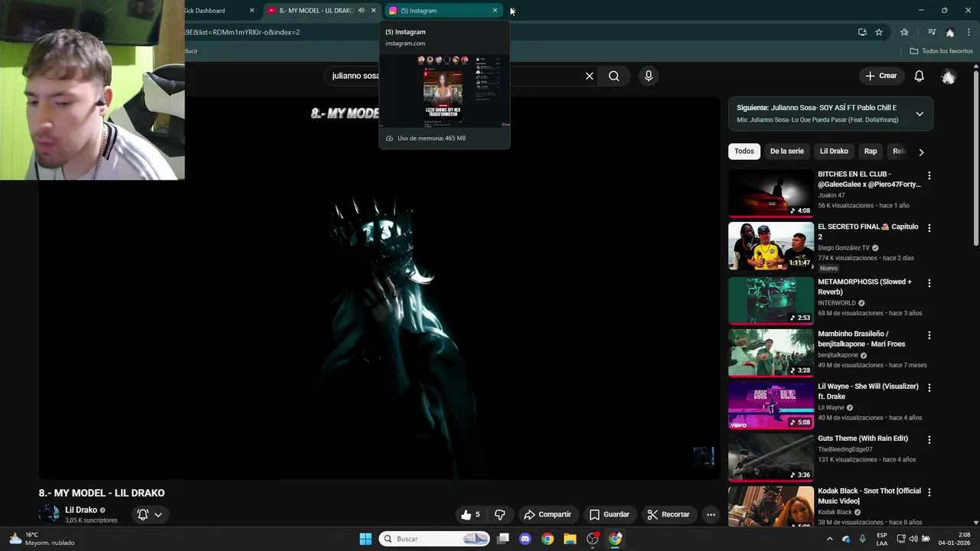Image resolution: width=980 pixels, height=551 pixels.
Task: Open the install/cast icon in address bar
Action: (862, 32)
